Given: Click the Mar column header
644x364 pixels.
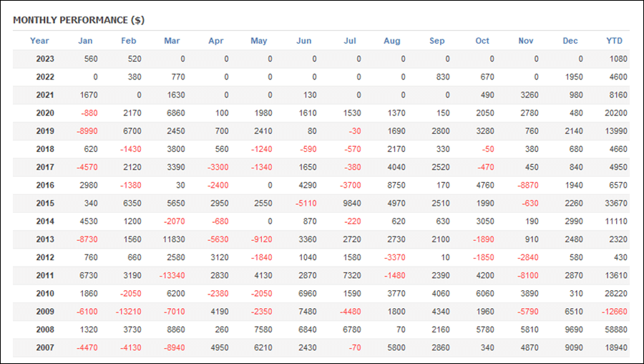Looking at the screenshot, I should (172, 41).
